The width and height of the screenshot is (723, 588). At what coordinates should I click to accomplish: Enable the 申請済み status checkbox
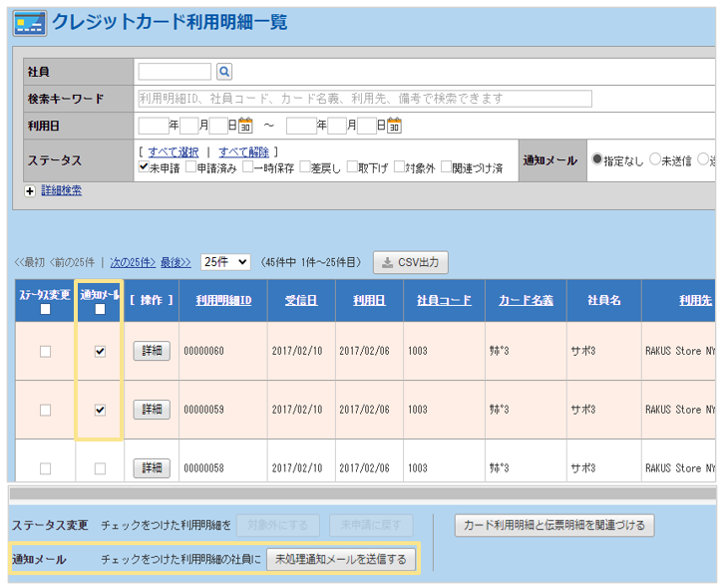pyautogui.click(x=190, y=167)
